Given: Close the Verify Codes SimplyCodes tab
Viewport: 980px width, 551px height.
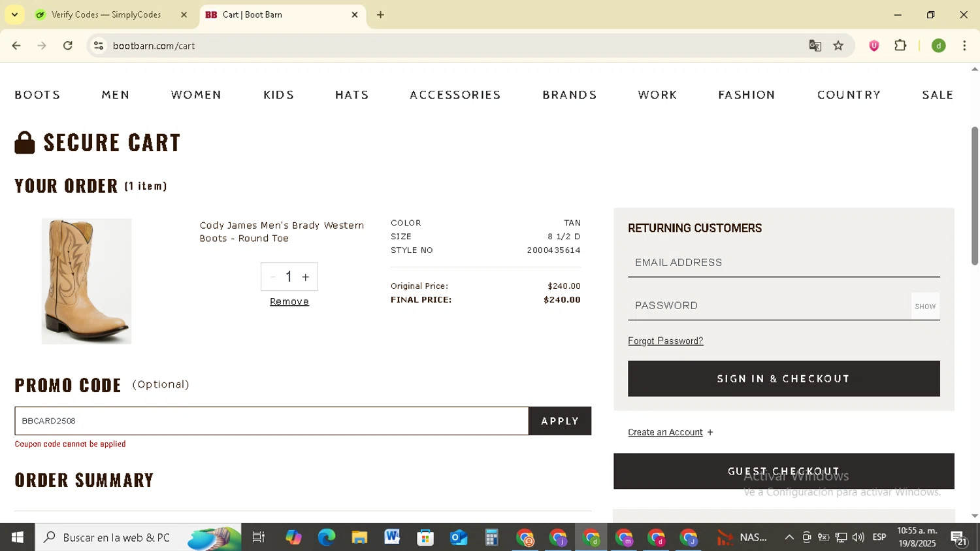Looking at the screenshot, I should click(x=184, y=14).
